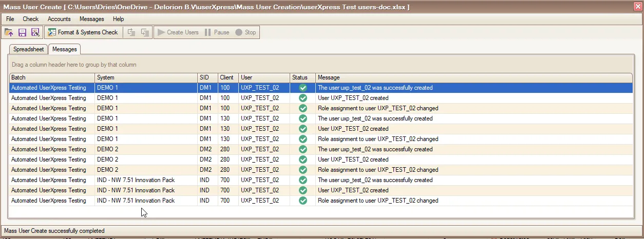The image size is (644, 239).
Task: Select message 'User UXP_TEST_02 created' for client 100
Action: coord(353,98)
